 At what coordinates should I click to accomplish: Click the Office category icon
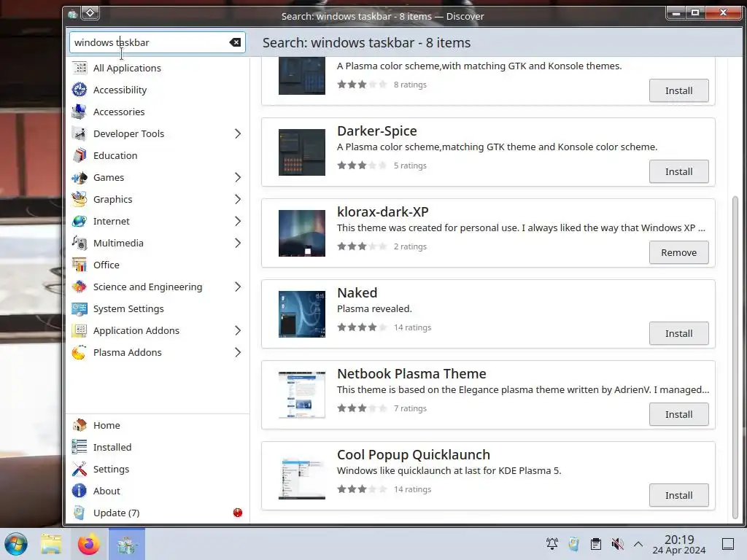[x=80, y=265]
